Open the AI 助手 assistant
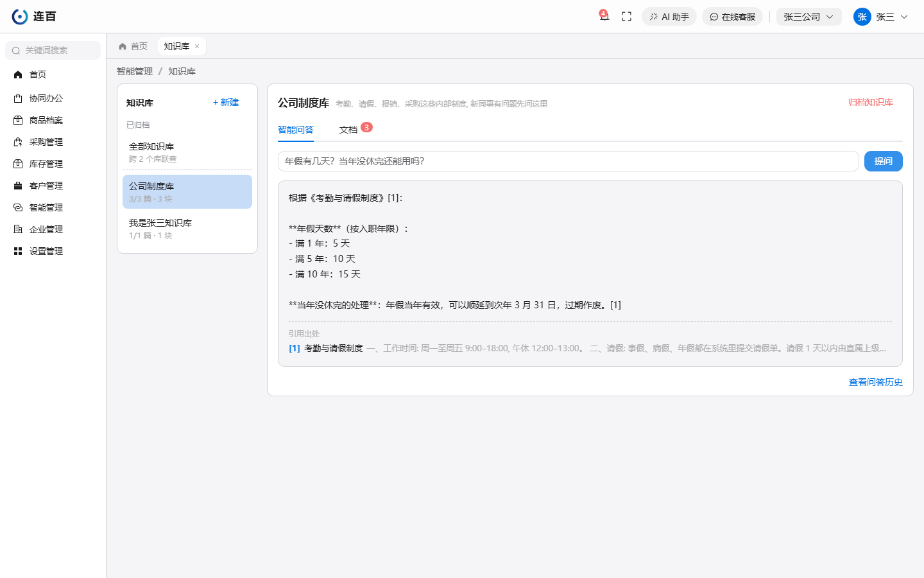 coord(669,17)
